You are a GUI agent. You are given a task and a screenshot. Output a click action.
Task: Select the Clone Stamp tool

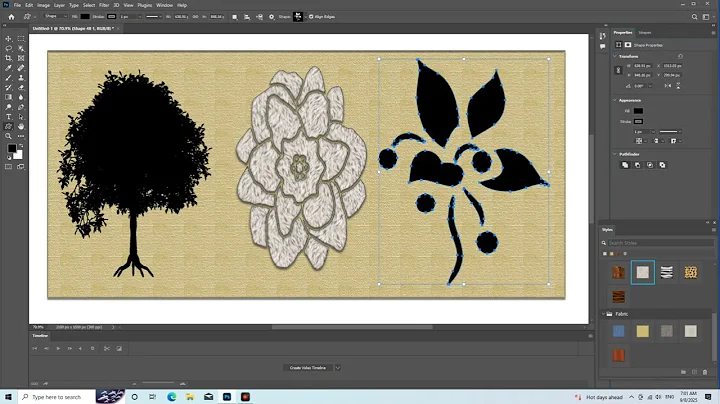click(x=21, y=78)
